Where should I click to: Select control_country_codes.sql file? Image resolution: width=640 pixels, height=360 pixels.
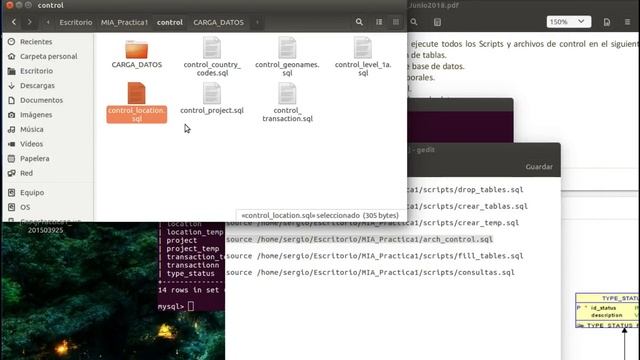click(x=212, y=56)
